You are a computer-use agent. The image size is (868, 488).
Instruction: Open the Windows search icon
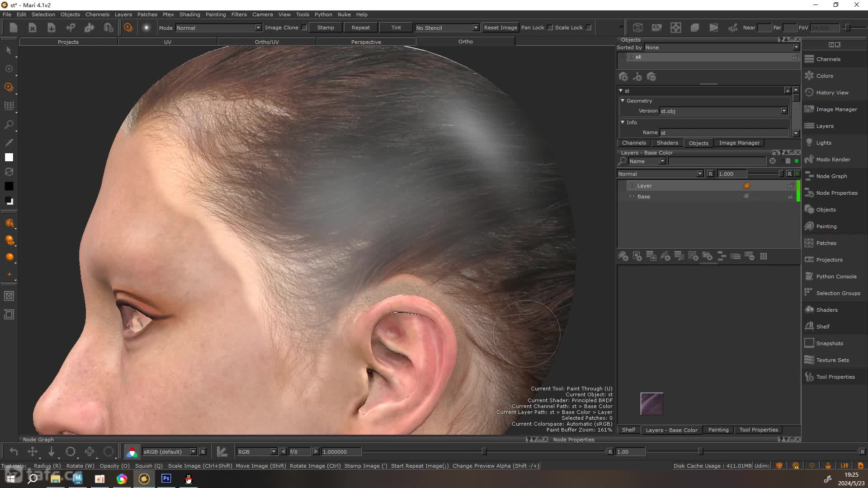point(33,479)
